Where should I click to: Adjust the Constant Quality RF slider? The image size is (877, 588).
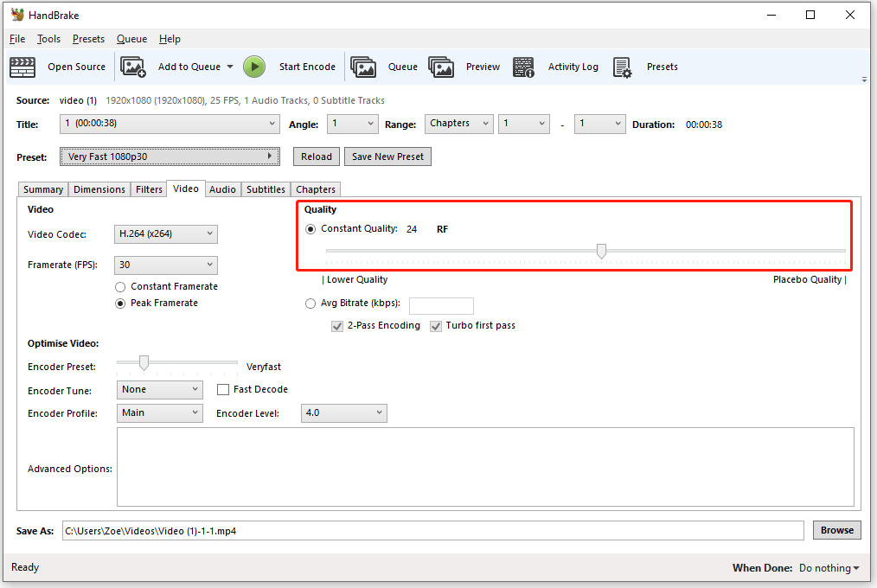(x=601, y=251)
